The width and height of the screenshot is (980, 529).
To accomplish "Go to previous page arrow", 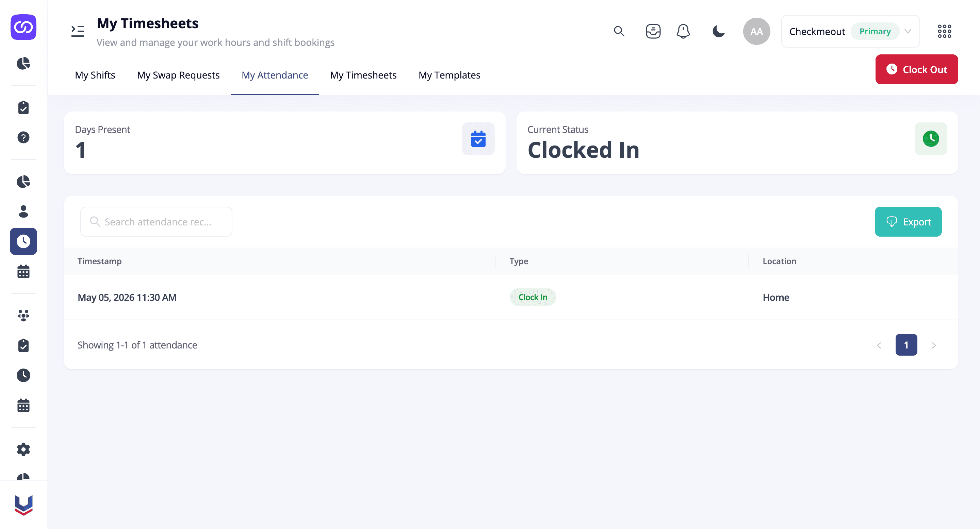I will (879, 345).
